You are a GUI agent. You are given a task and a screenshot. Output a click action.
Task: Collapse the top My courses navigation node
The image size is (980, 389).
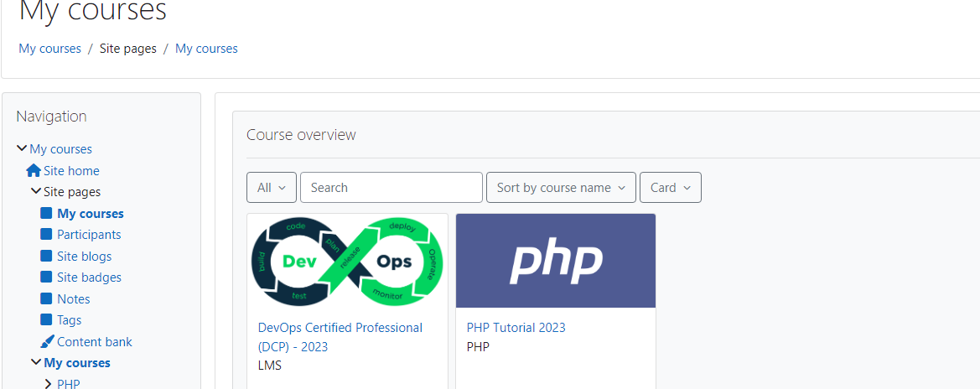(x=22, y=149)
